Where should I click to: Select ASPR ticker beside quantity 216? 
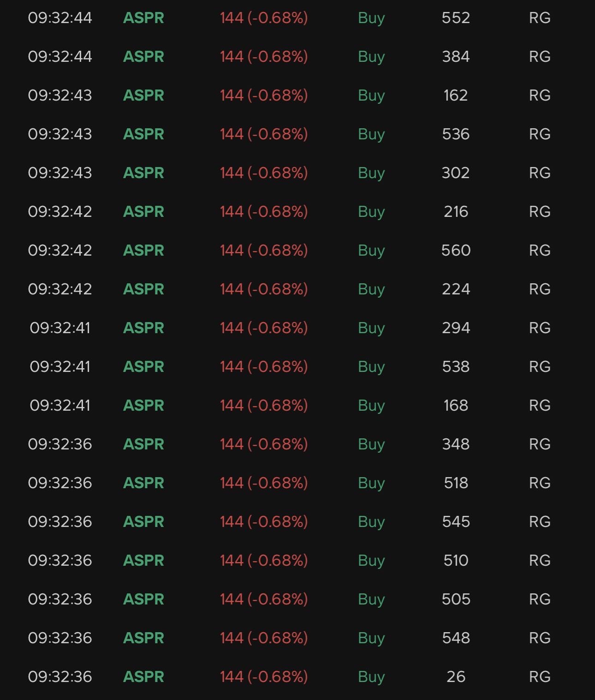143,212
